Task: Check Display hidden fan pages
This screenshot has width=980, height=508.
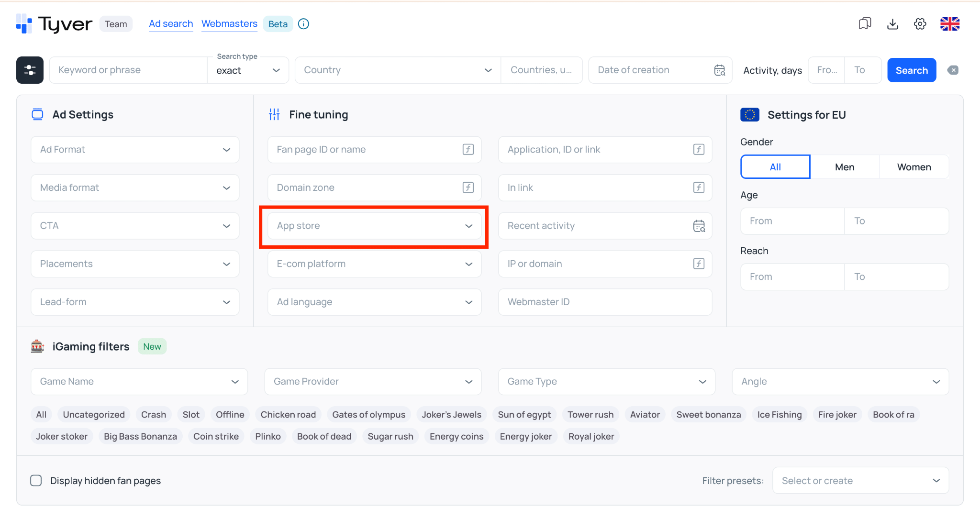Action: pyautogui.click(x=36, y=480)
